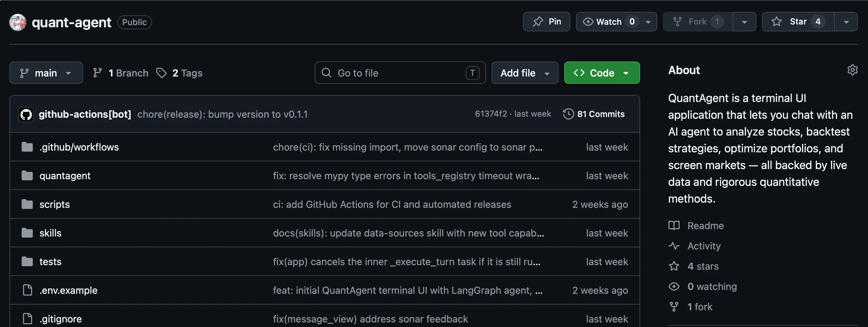Open commit message 'bump version to v0.1.1'
Screen dimensions: 868x327
(223, 114)
